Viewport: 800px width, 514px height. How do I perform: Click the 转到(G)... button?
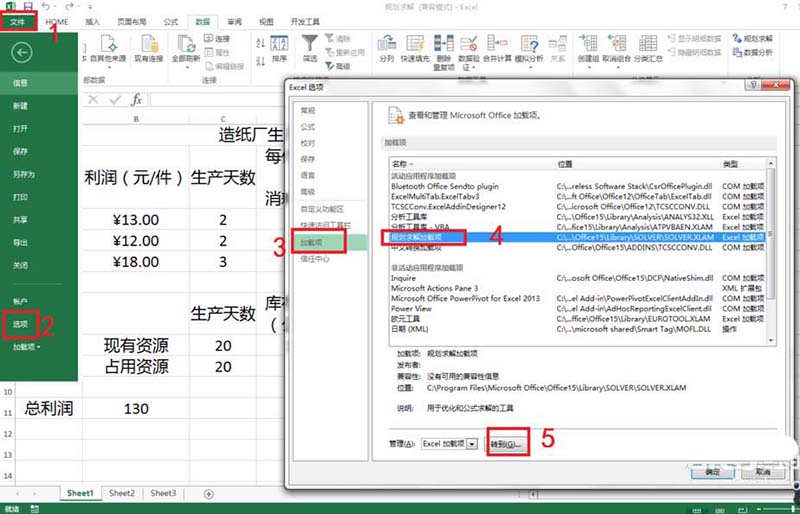point(506,445)
